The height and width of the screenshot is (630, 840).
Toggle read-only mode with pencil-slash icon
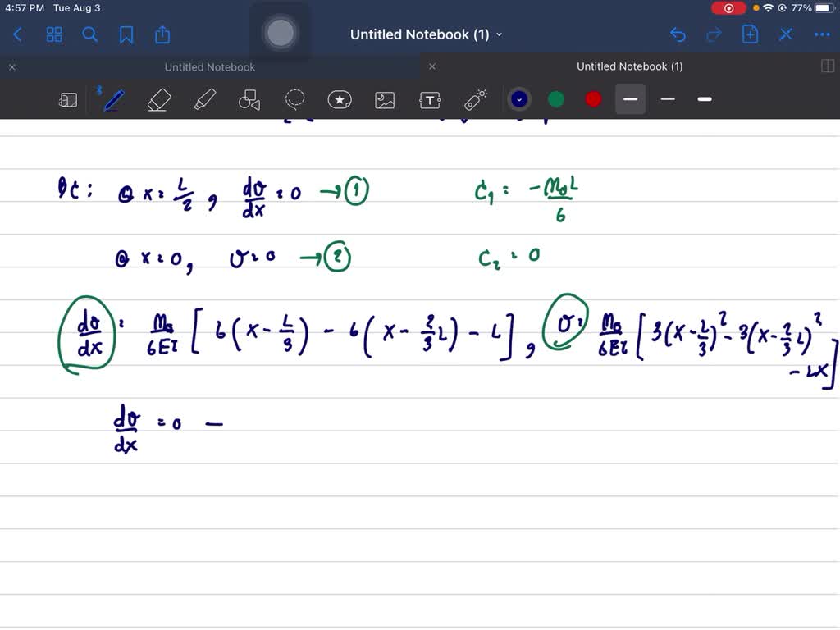(x=786, y=34)
